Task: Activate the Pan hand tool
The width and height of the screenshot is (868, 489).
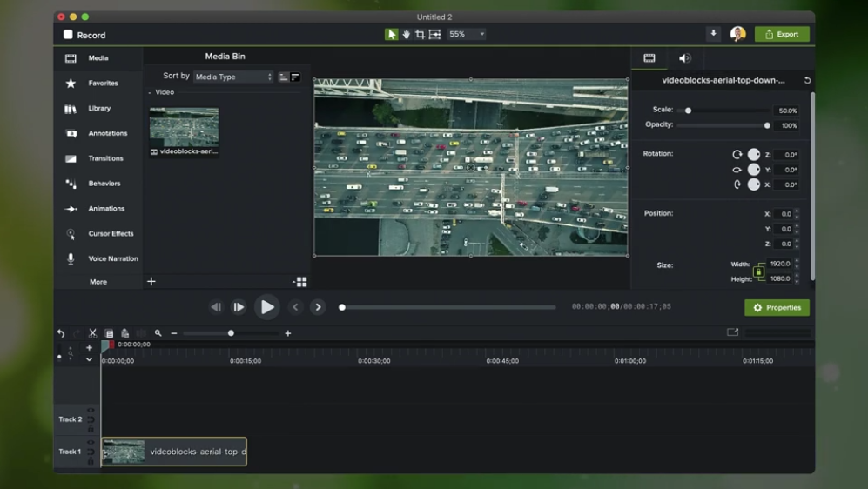Action: [406, 34]
